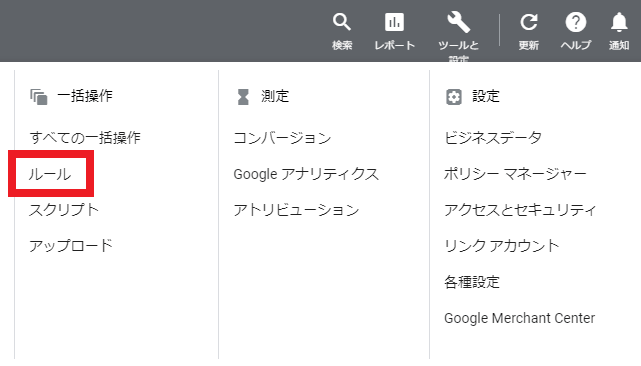Open ポリシー マネージャー
Image resolution: width=641 pixels, height=366 pixels.
coord(515,174)
